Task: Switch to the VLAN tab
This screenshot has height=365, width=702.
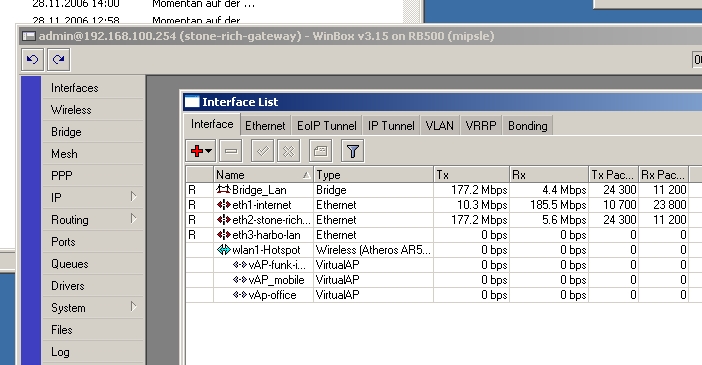Action: [x=440, y=126]
